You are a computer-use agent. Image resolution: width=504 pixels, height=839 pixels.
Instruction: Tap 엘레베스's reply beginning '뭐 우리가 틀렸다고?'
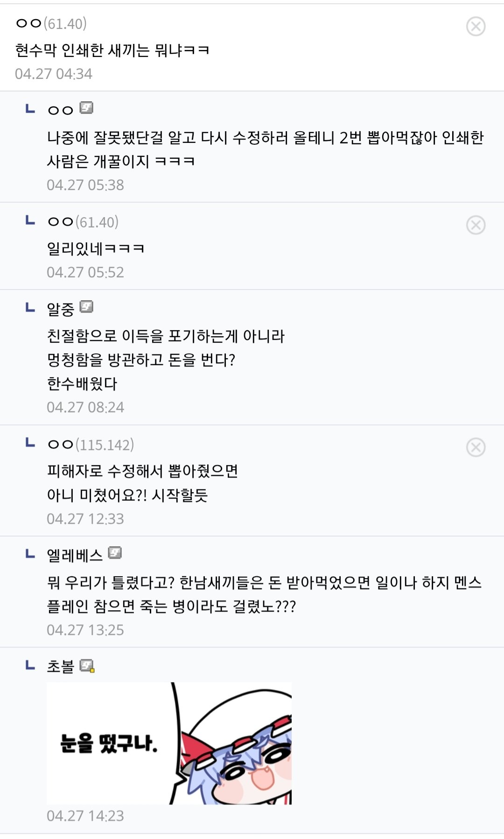264,594
